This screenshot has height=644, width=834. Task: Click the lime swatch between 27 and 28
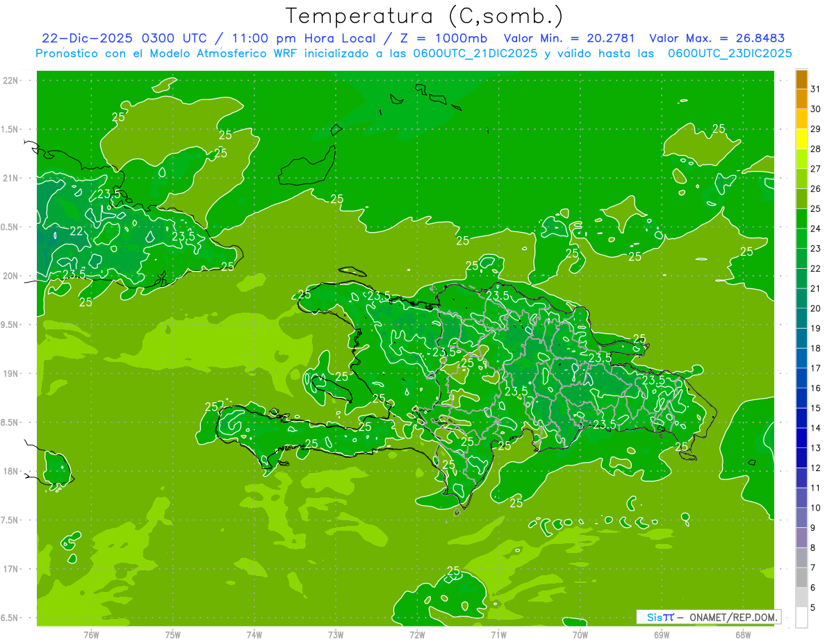click(x=801, y=159)
